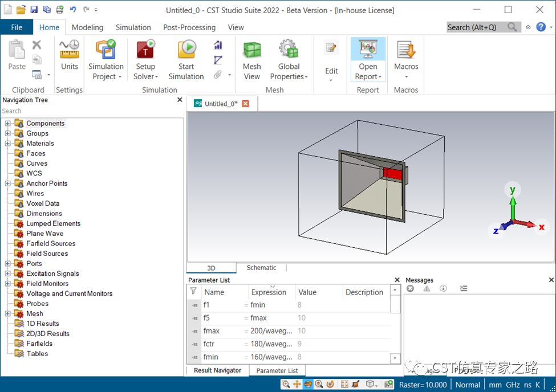Expand the Materials tree node

[8, 144]
